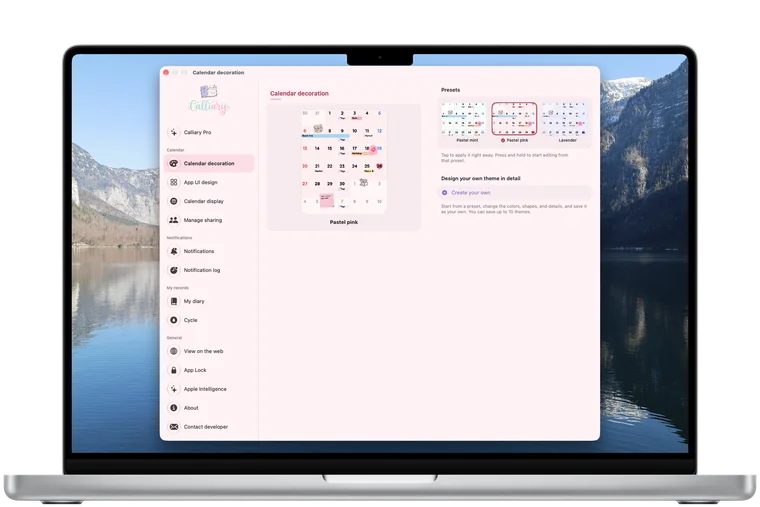This screenshot has height=507, width=760.
Task: Click the Calliary Pro sparkle icon
Action: point(174,132)
